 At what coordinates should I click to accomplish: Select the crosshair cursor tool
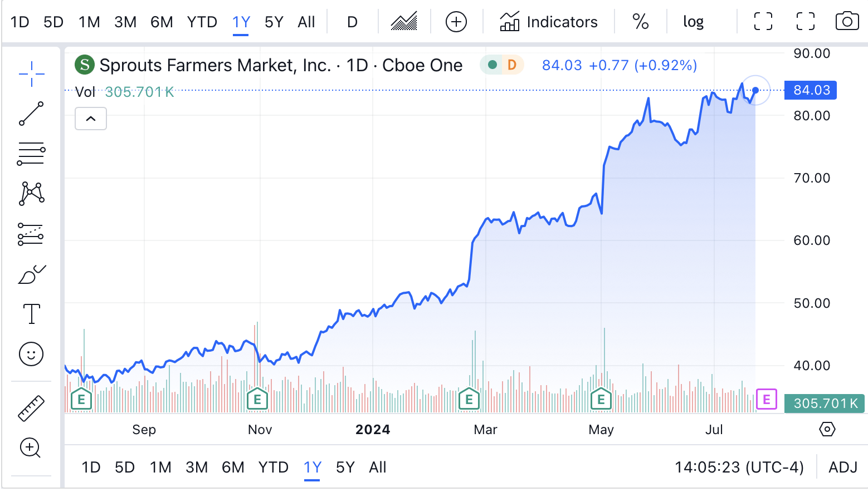[31, 73]
